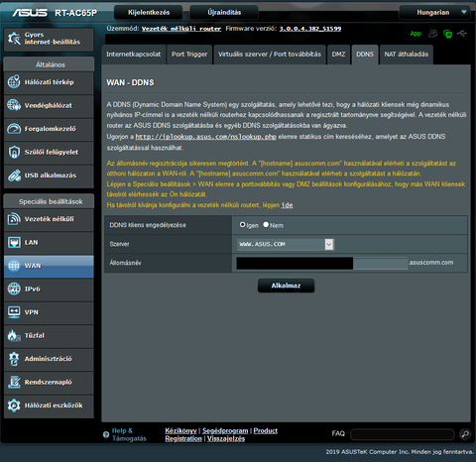Open Szülői felügyelet parental control icon
The image size is (476, 462).
14,152
